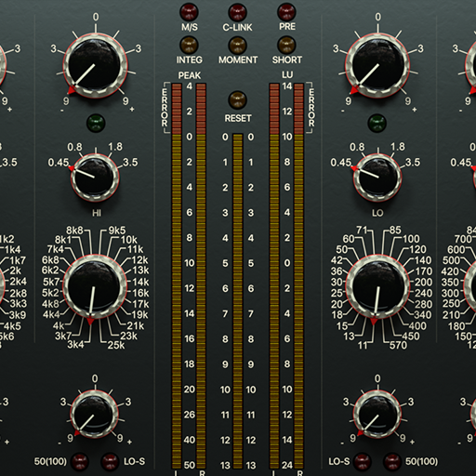Image resolution: width=476 pixels, height=476 pixels.
Task: Select 3k4 on HI frequency dial
Action: coord(75,344)
